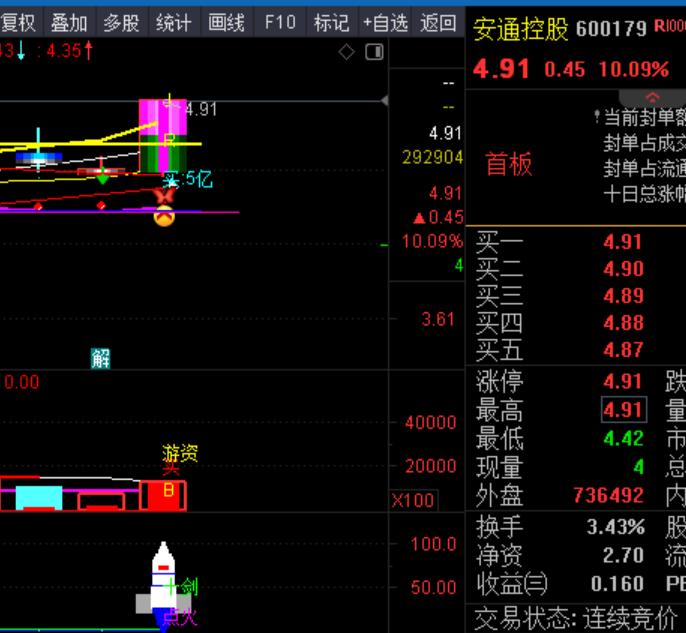
Task: Click the 买四 price 4.88
Action: (x=623, y=323)
